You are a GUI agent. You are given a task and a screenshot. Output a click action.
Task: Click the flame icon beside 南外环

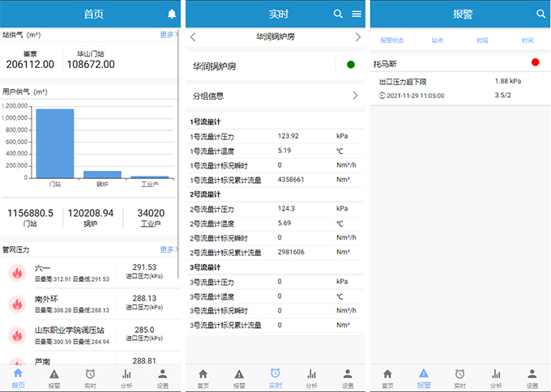16,304
